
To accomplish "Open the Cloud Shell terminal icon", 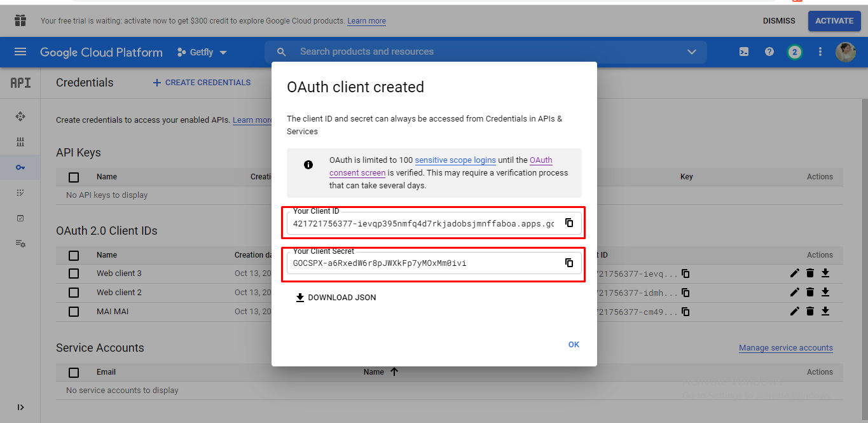I will coord(743,52).
